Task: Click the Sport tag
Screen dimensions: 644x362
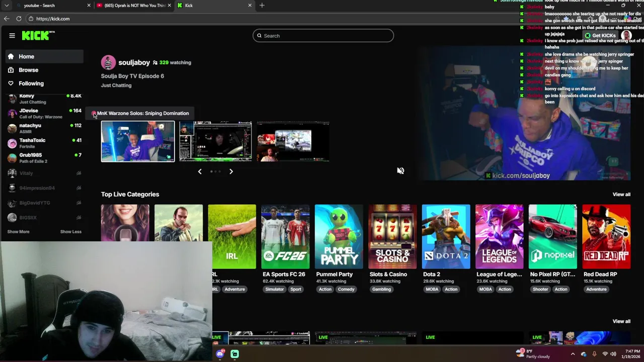Action: click(x=296, y=290)
